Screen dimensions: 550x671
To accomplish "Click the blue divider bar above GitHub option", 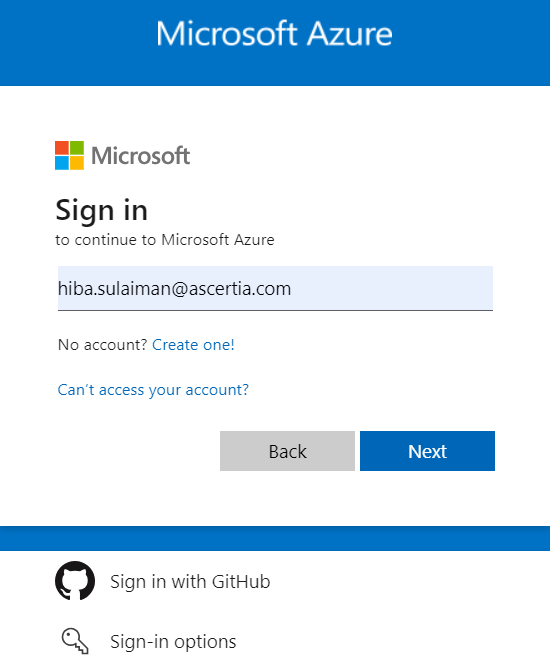I will (275, 538).
